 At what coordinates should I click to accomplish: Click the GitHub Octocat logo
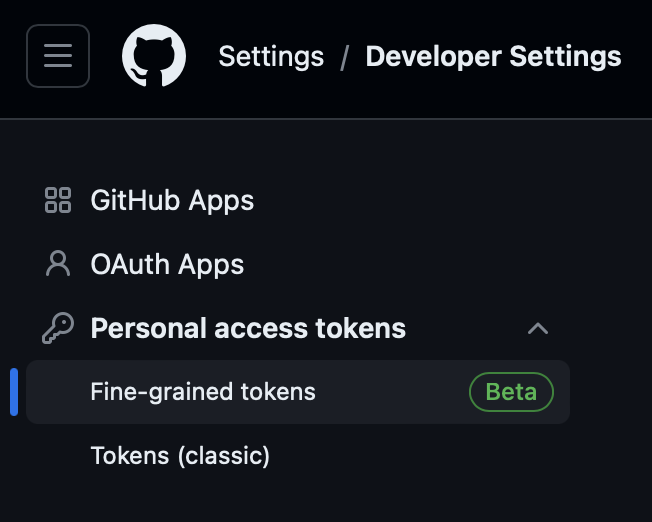pos(154,56)
